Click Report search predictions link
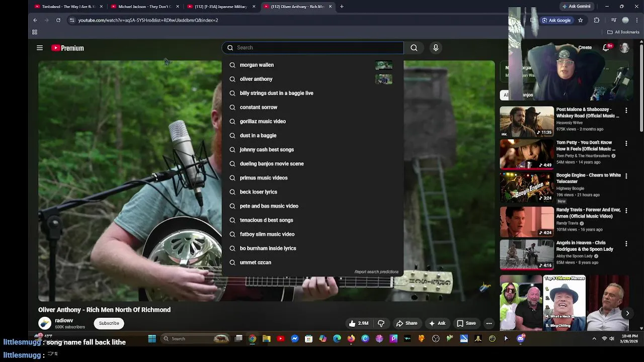This screenshot has width=644, height=362. (x=376, y=272)
